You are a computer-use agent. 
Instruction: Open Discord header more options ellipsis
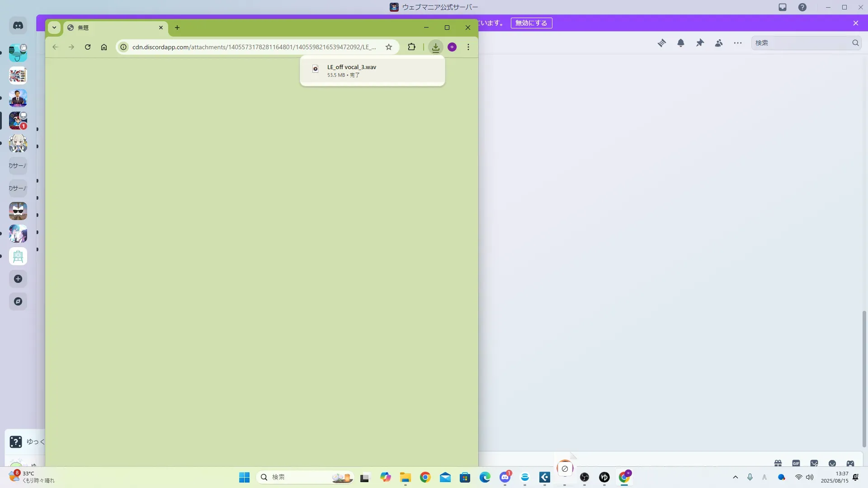tap(738, 43)
